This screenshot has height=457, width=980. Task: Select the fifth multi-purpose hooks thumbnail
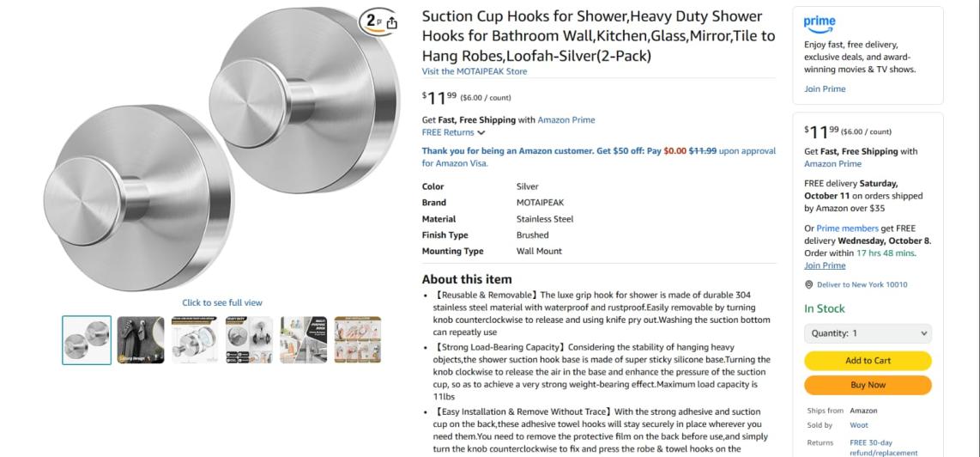click(x=303, y=340)
